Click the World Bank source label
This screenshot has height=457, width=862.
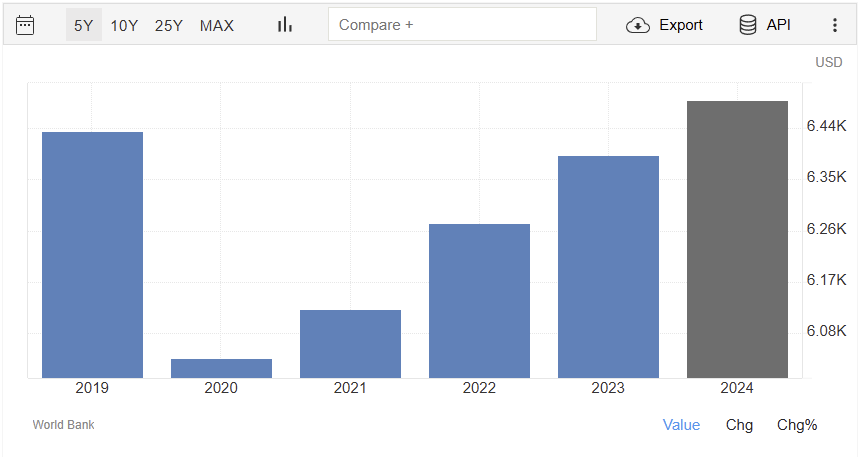click(x=64, y=425)
